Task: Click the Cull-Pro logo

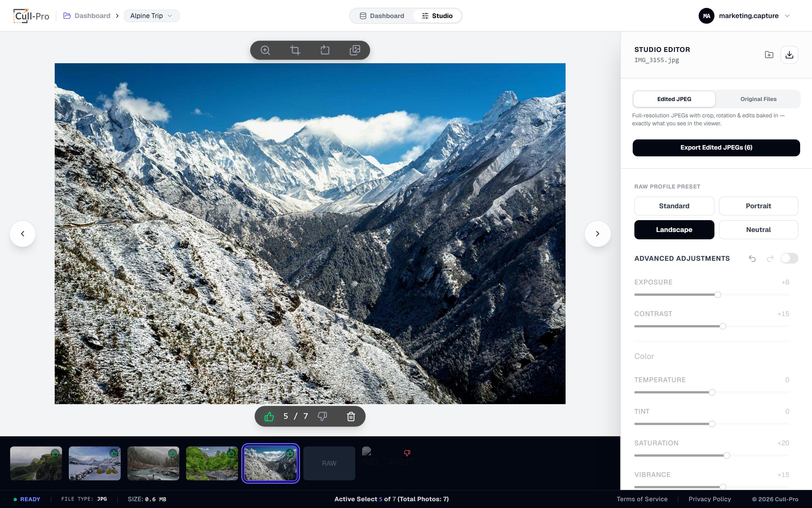Action: tap(31, 16)
